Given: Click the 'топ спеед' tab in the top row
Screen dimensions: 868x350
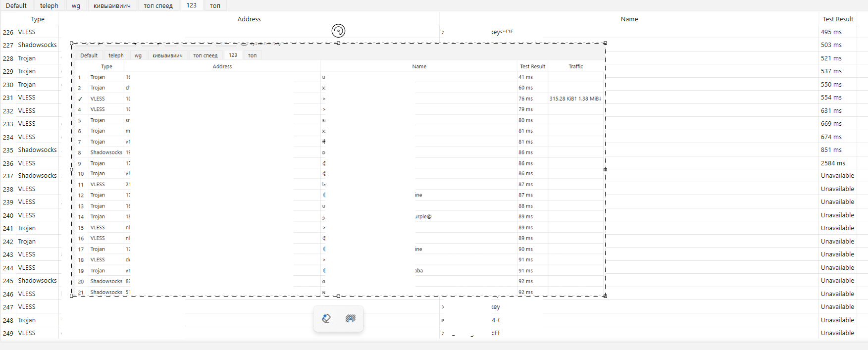Looking at the screenshot, I should [158, 5].
